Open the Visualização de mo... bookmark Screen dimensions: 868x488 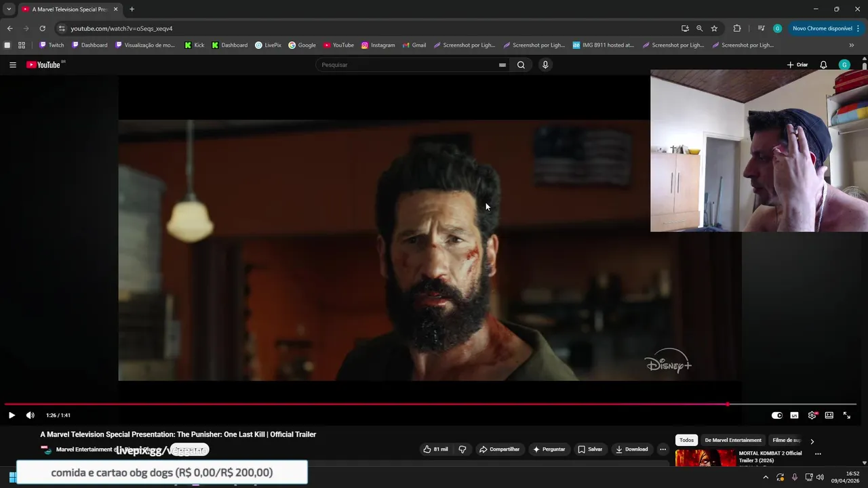pyautogui.click(x=145, y=45)
